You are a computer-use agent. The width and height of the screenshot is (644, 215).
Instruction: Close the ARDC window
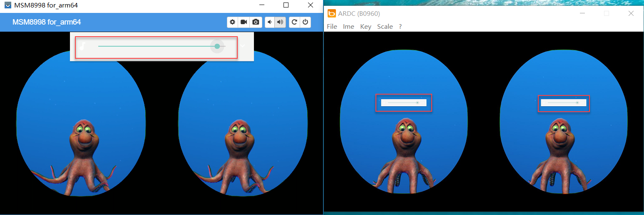click(631, 13)
